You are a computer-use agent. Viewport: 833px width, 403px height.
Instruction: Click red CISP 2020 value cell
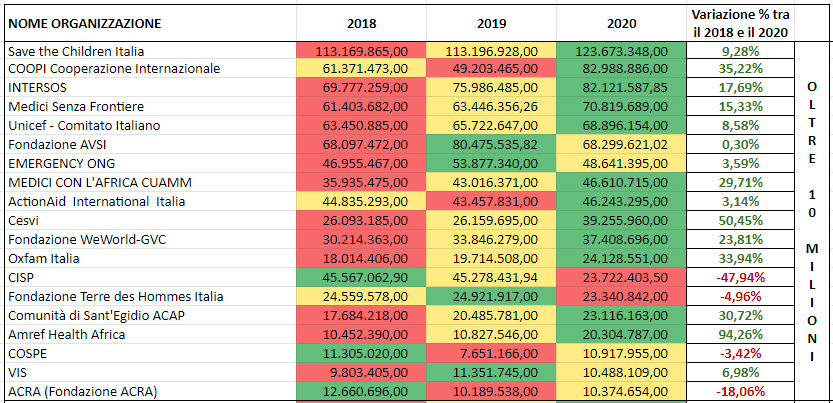point(621,277)
